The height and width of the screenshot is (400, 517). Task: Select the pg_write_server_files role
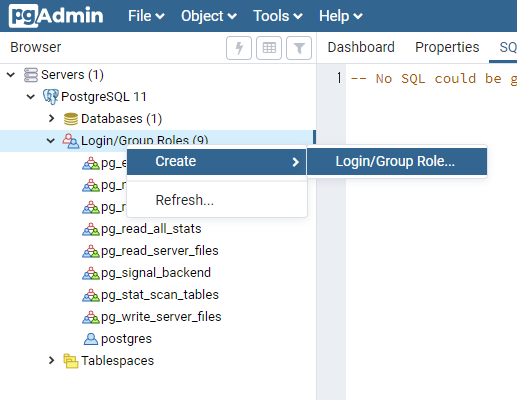click(x=161, y=317)
